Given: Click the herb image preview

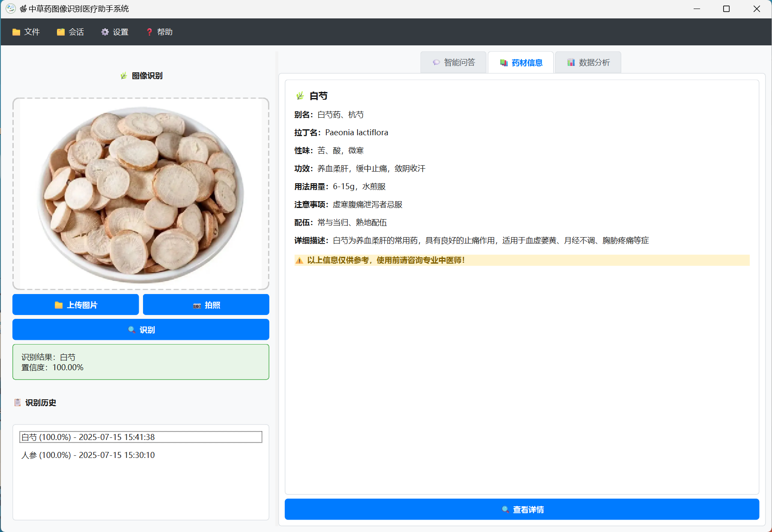Looking at the screenshot, I should coord(141,194).
